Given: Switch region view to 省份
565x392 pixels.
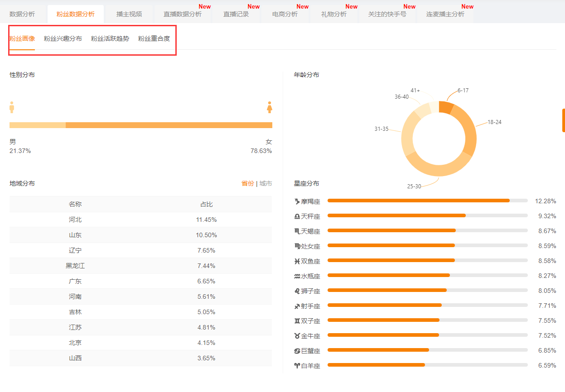Looking at the screenshot, I should [247, 183].
